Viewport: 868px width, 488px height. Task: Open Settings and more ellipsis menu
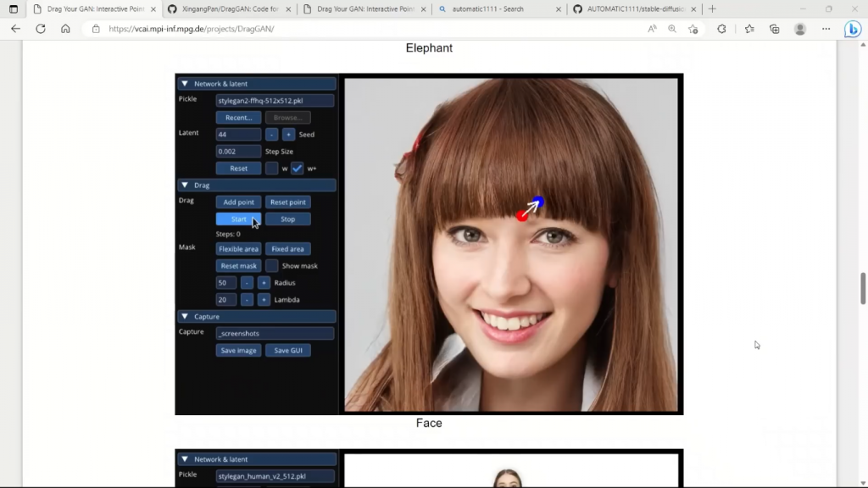pos(826,29)
